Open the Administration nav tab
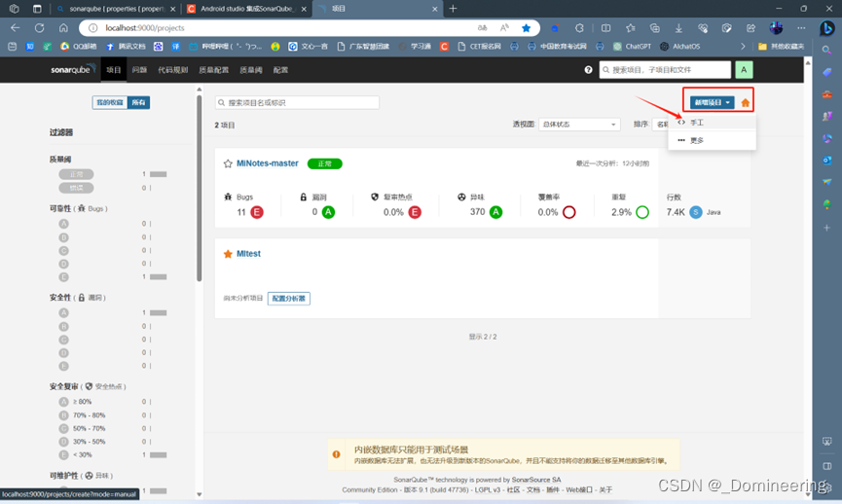Screen dimensions: 842x504 click(280, 70)
